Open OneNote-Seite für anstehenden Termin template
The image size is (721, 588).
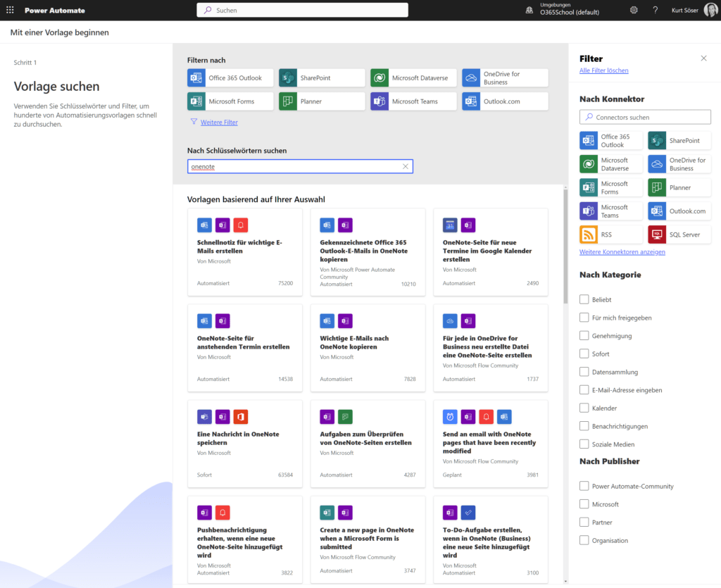point(245,348)
